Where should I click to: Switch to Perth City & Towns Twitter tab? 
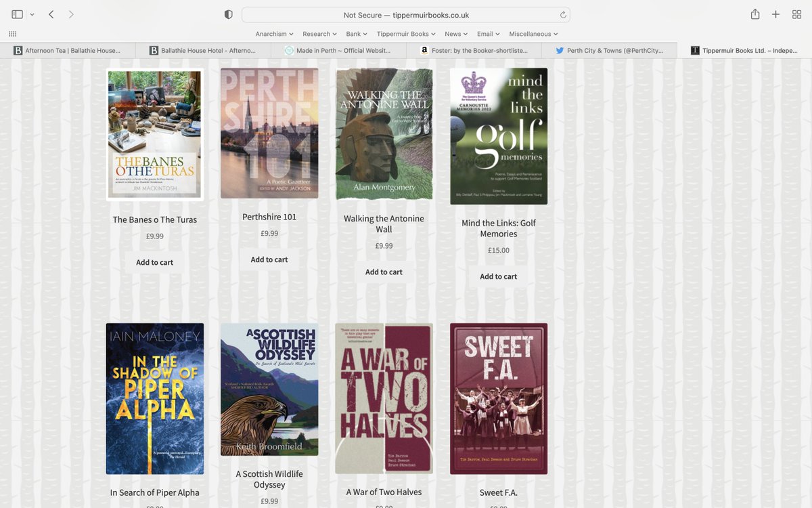click(609, 51)
